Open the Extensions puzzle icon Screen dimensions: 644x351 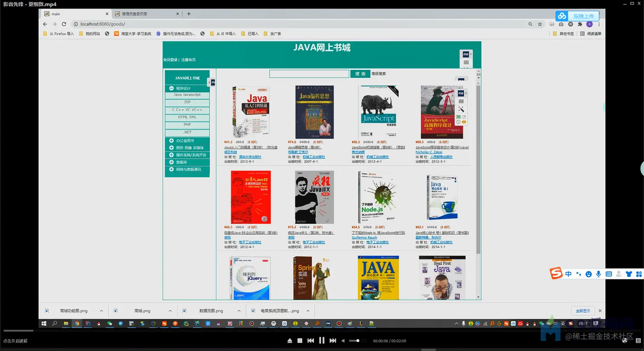[x=580, y=24]
